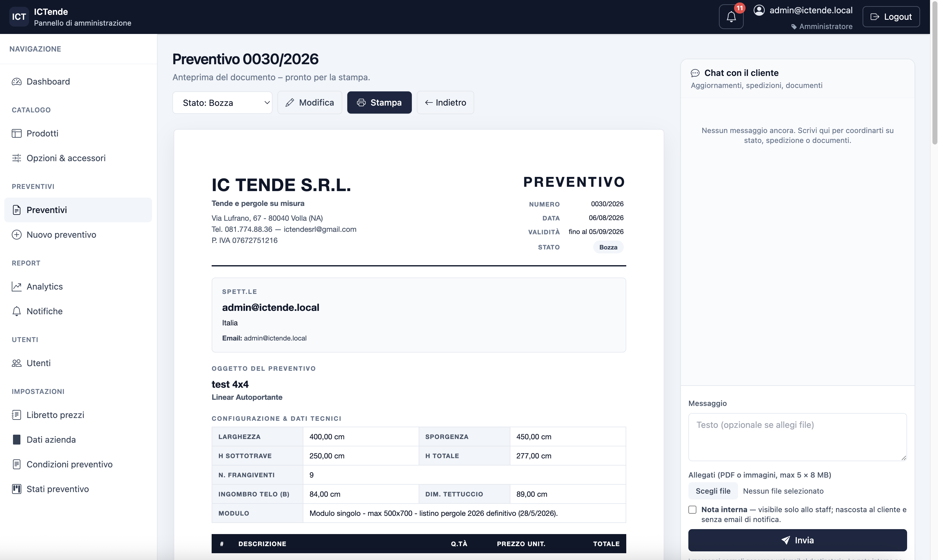Image resolution: width=938 pixels, height=560 pixels.
Task: Click the Opzioni & accessori sliders icon
Action: point(17,158)
